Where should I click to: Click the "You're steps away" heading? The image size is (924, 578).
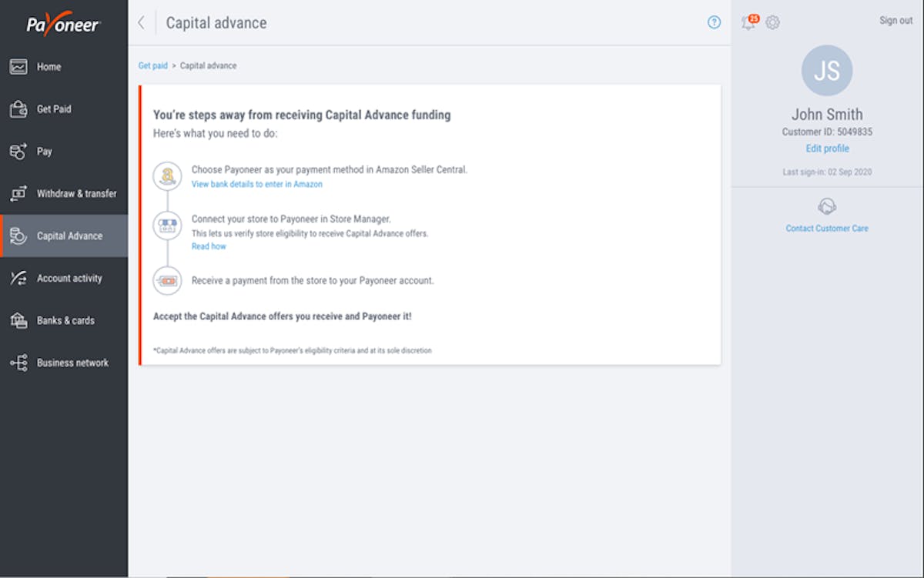point(302,115)
